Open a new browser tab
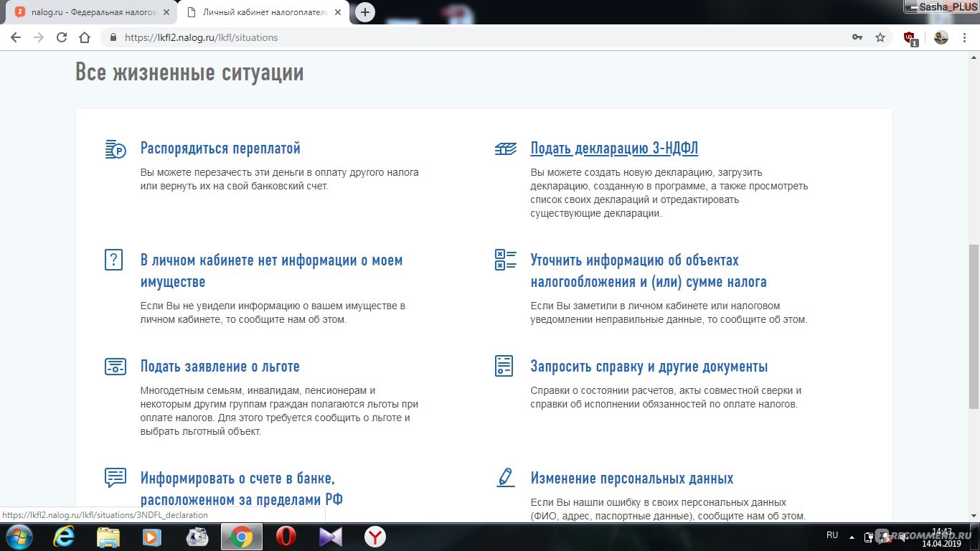The width and height of the screenshot is (980, 551). click(365, 12)
